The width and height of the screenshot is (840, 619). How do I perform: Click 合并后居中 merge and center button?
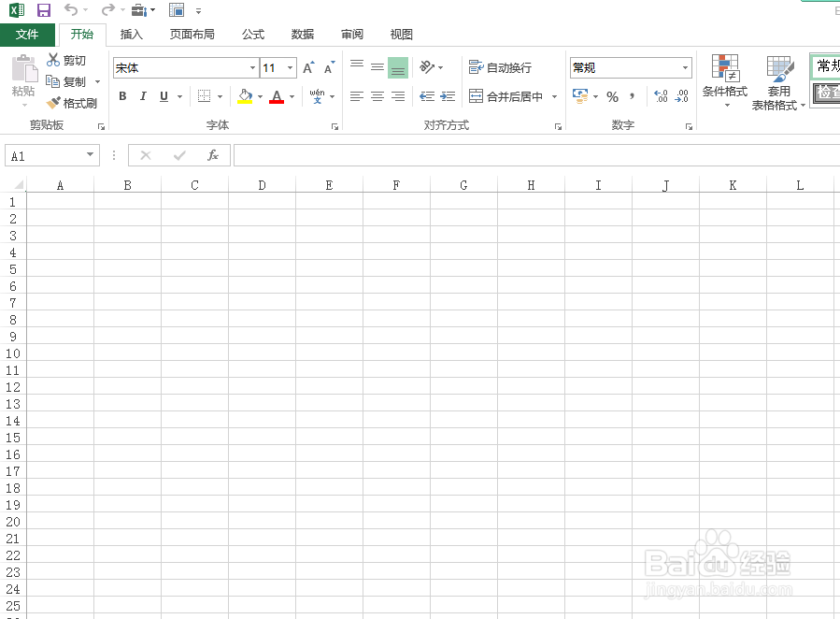(506, 96)
